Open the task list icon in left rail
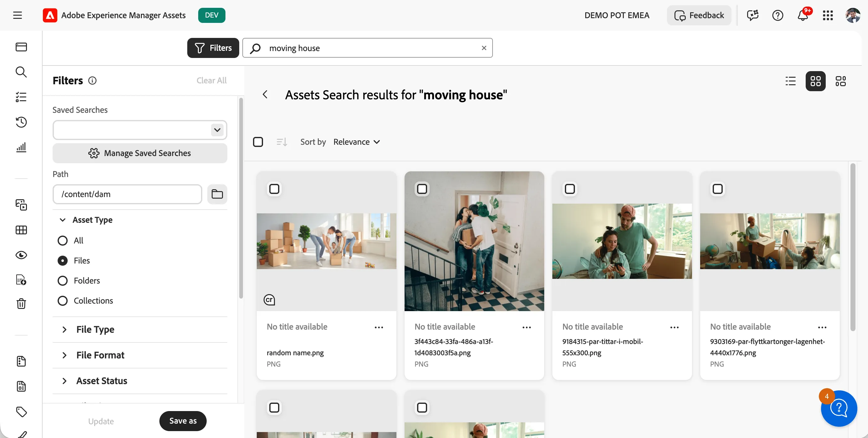Screen dimensions: 868x438 21,97
